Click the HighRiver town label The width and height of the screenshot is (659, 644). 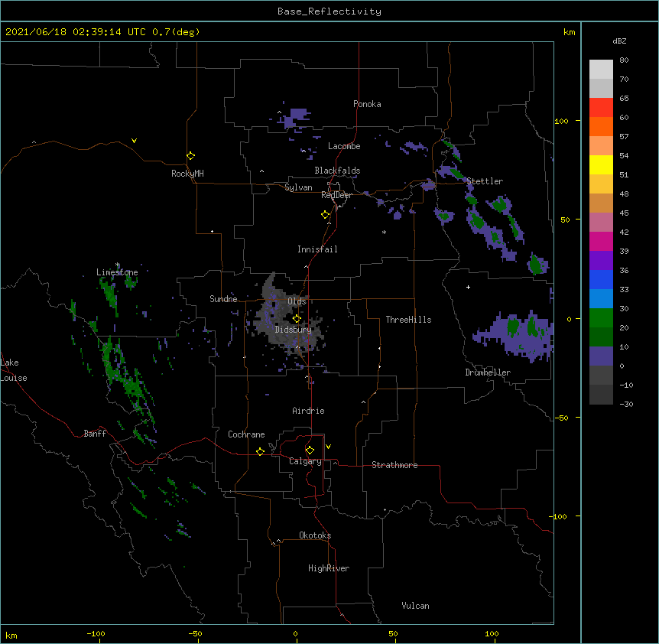click(x=329, y=568)
